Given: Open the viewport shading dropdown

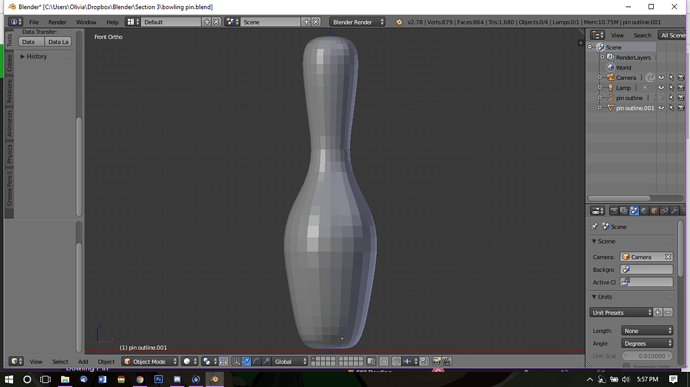Looking at the screenshot, I should [190, 361].
